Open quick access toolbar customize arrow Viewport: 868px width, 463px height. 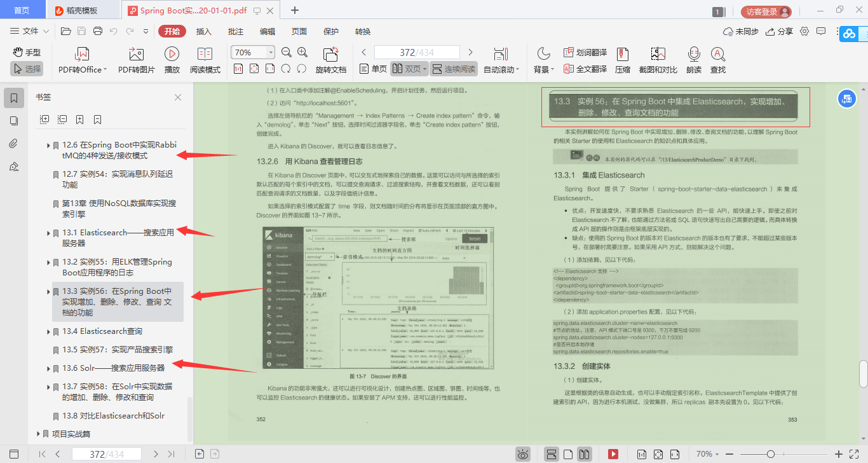tap(146, 31)
